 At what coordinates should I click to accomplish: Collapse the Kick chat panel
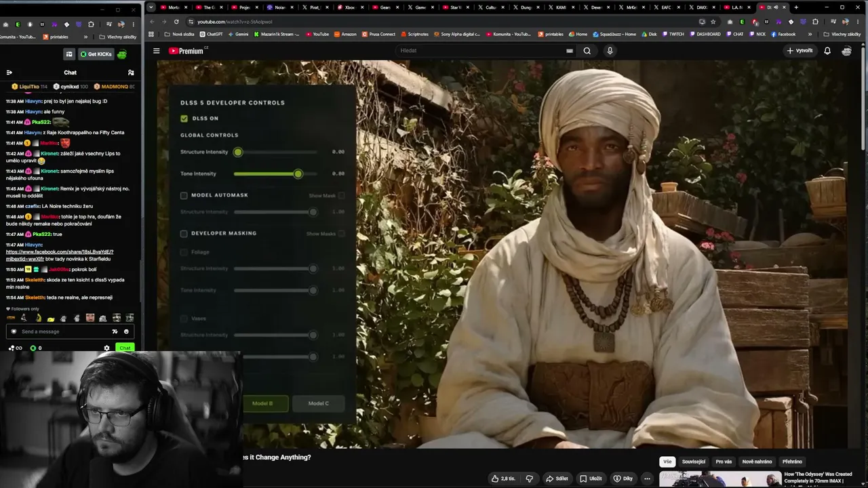(x=9, y=73)
